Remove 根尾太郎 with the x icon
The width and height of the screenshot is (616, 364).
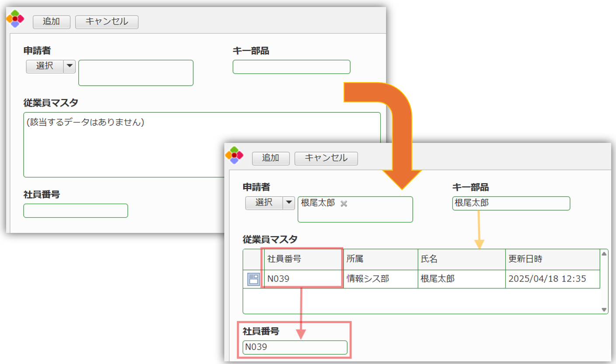pyautogui.click(x=344, y=204)
